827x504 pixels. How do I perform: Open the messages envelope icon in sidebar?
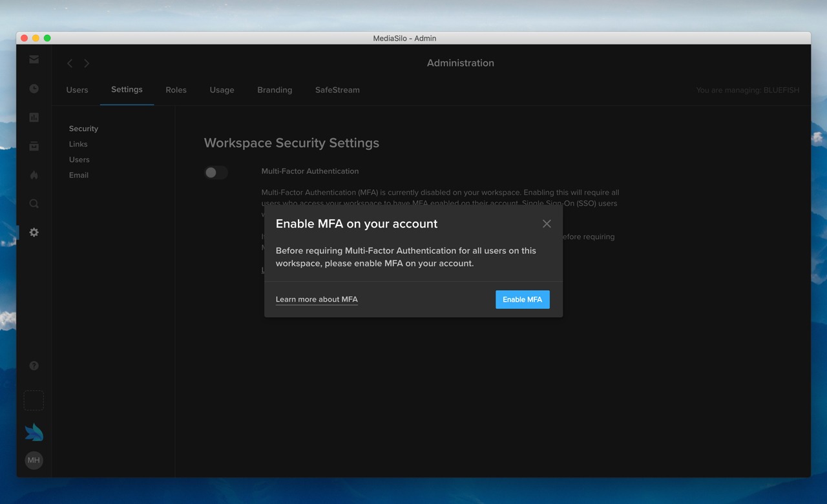[34, 59]
